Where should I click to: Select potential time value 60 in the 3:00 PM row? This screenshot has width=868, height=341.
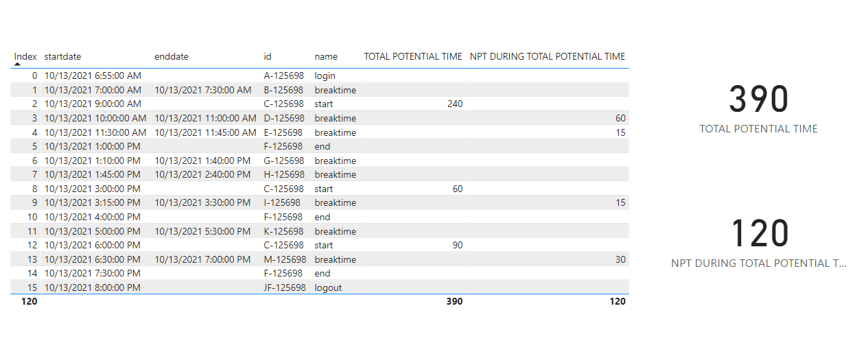[x=457, y=189]
